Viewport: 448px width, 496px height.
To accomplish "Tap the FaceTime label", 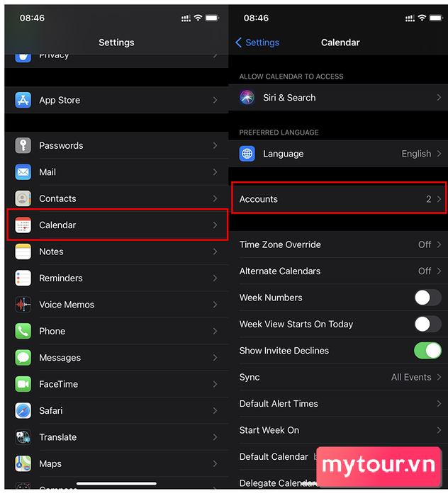I will point(59,384).
